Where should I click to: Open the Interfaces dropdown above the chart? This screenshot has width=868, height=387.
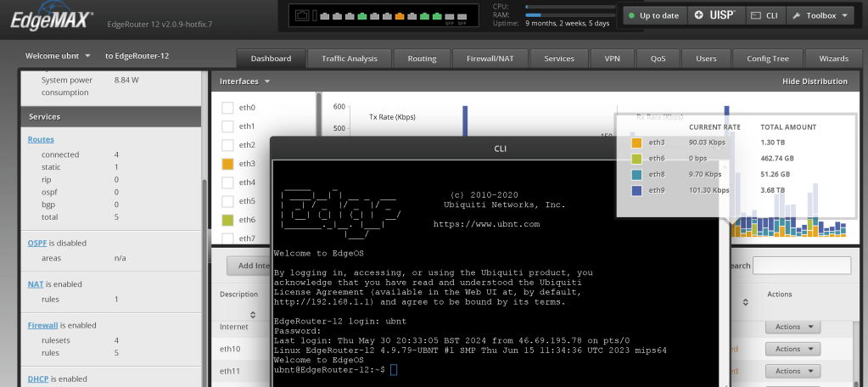(244, 81)
